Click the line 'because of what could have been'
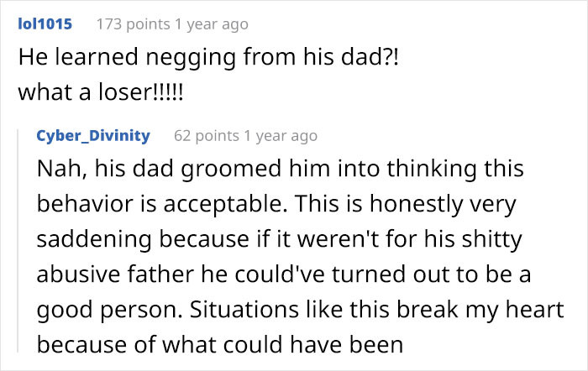This screenshot has width=588, height=371. pos(220,345)
